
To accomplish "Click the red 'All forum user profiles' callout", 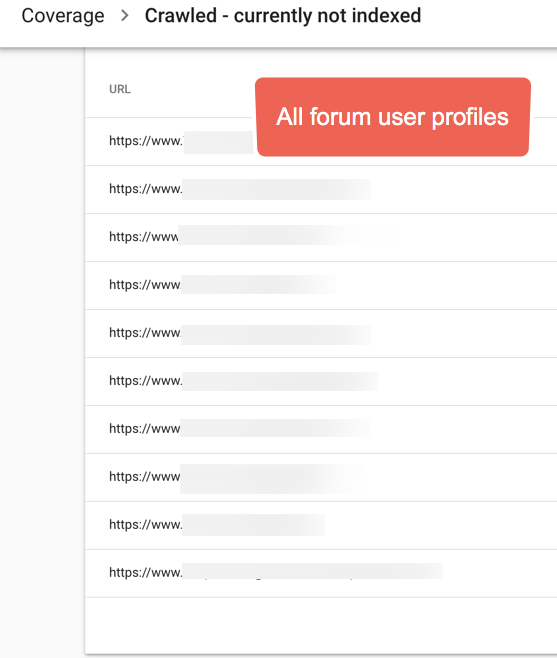I will pos(392,117).
